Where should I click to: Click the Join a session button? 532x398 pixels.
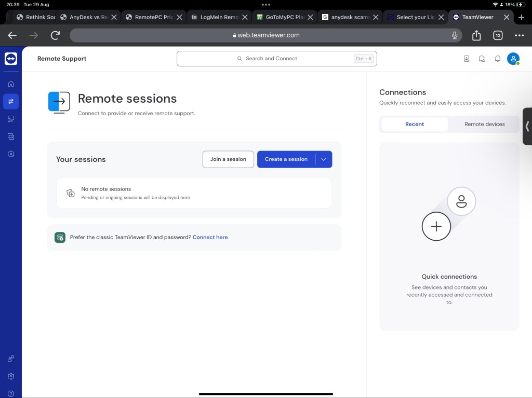tap(228, 159)
